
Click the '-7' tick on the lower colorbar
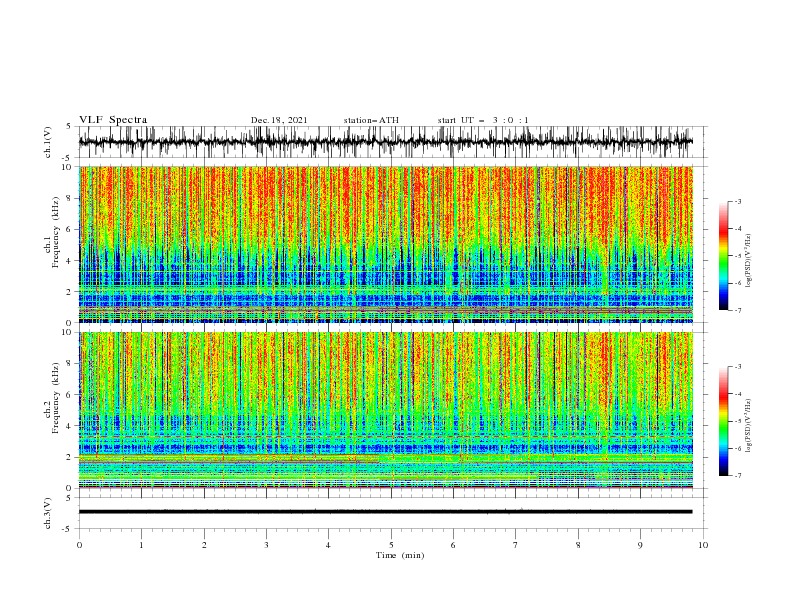[738, 475]
